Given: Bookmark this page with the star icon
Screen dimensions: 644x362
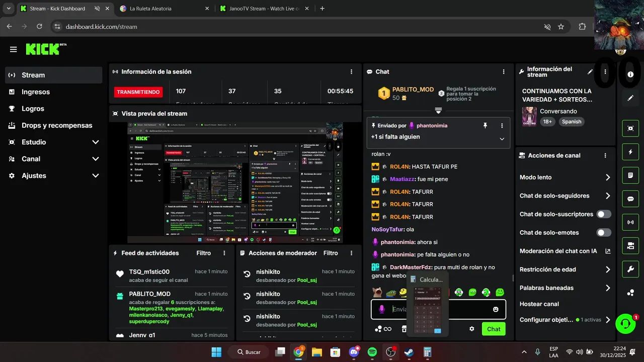Looking at the screenshot, I should (561, 27).
